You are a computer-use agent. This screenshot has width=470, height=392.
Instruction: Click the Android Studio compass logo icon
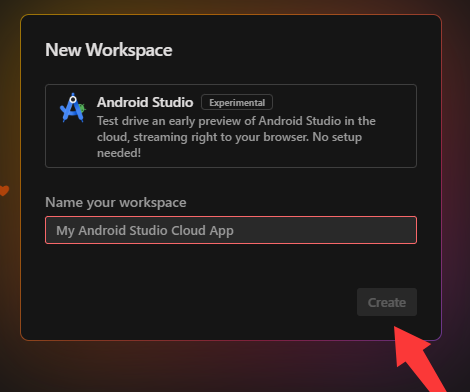tap(73, 108)
